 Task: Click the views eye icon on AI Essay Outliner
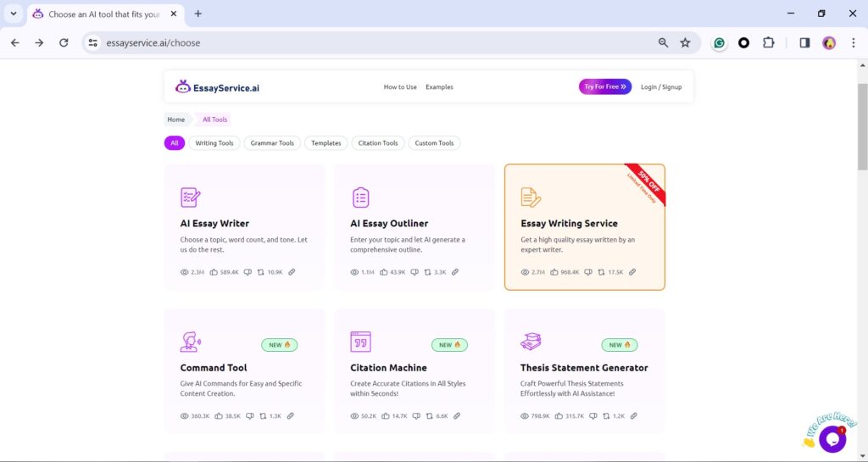(x=354, y=272)
